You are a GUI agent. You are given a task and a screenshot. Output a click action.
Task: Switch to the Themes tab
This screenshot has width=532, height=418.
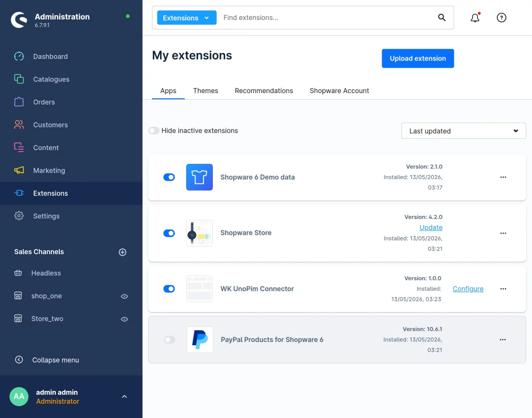pyautogui.click(x=206, y=90)
